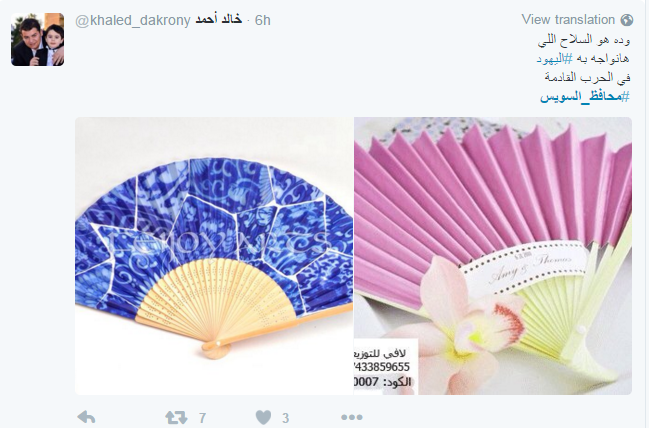Click the Amy & Thomas label on fan

[531, 267]
